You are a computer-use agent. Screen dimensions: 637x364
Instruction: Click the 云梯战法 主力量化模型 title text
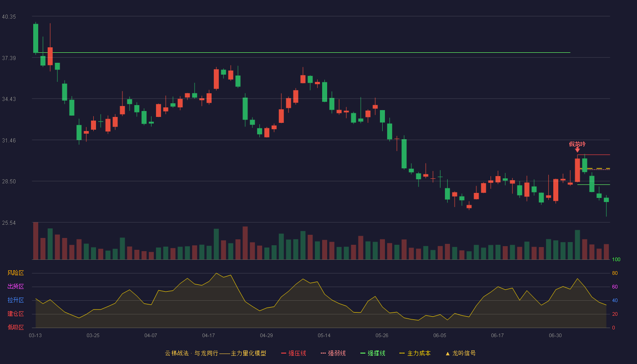tap(215, 353)
